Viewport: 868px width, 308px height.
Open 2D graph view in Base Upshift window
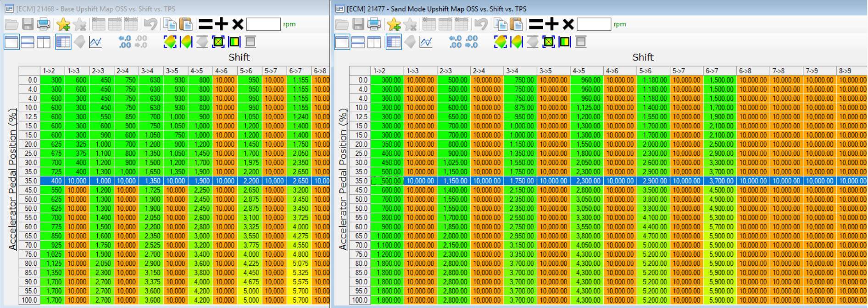95,42
